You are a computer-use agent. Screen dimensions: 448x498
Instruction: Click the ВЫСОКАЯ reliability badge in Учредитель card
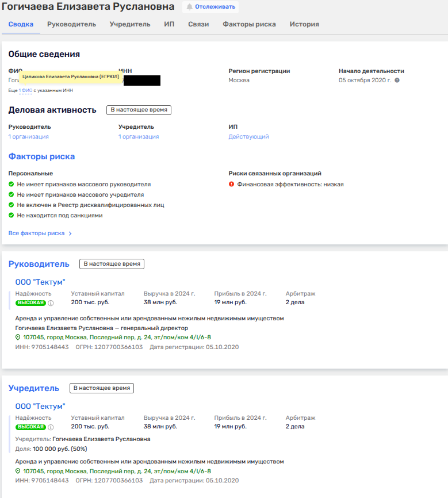[x=30, y=427]
